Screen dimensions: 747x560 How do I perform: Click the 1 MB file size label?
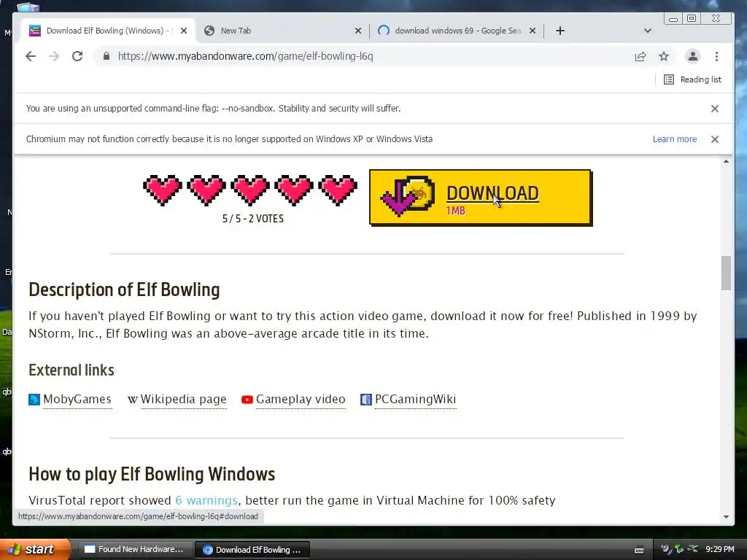tap(455, 211)
